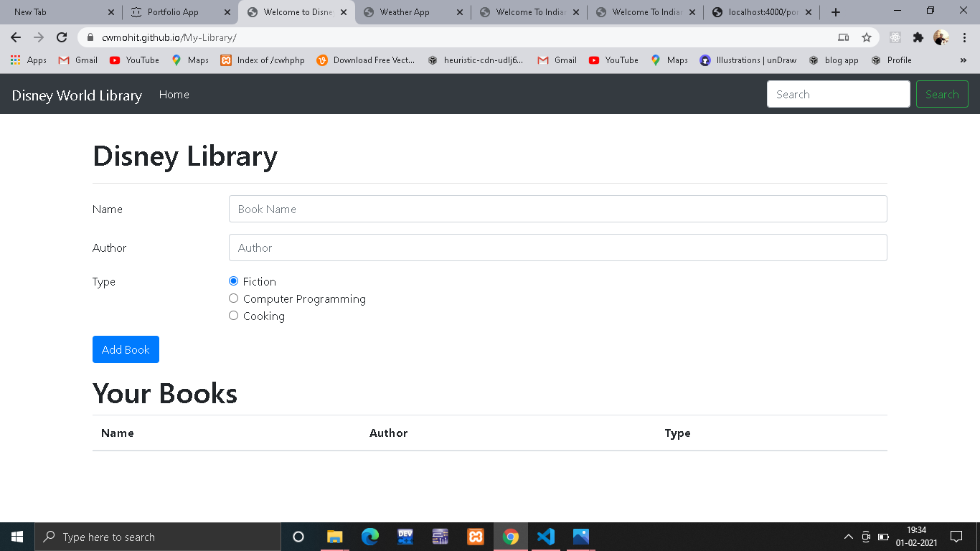The image size is (980, 551).
Task: Click the Add Book button
Action: [x=126, y=349]
